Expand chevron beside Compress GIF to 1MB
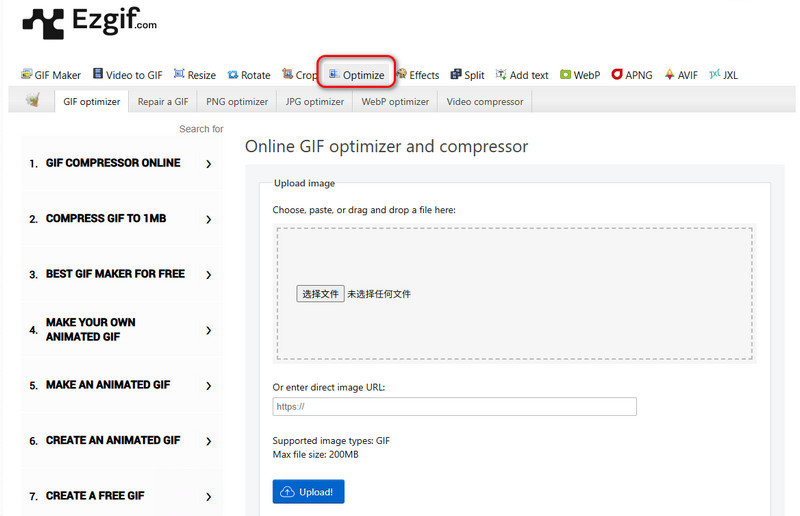800x516 pixels. [x=209, y=219]
